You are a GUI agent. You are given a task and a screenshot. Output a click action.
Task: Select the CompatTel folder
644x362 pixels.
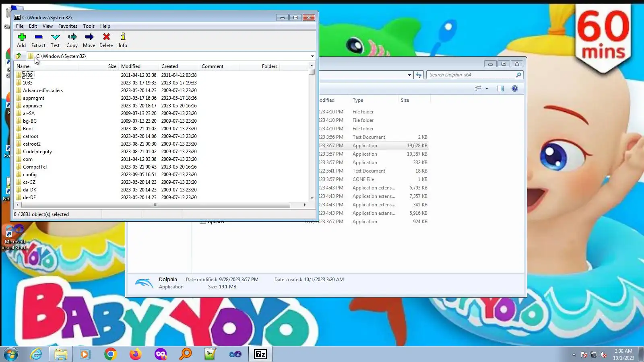[x=35, y=167]
